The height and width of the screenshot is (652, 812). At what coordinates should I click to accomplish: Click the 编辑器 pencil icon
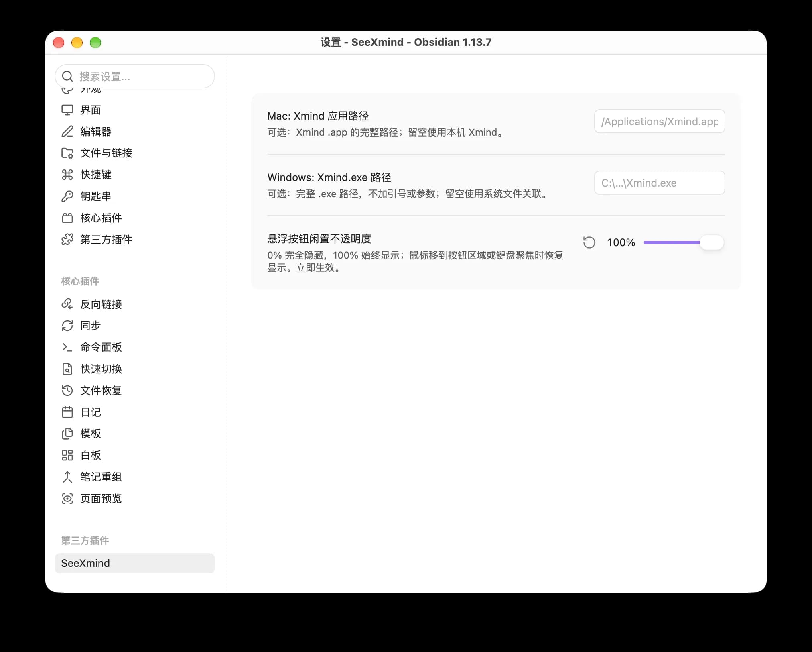coord(67,132)
